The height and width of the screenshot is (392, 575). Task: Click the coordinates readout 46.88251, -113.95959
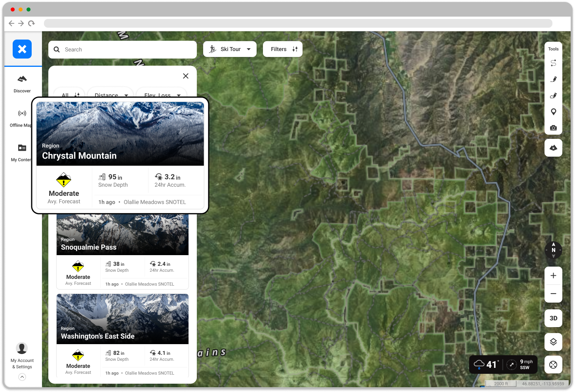(543, 384)
